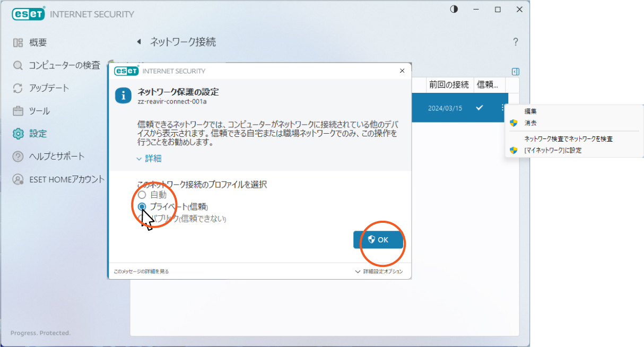
Task: Toggle the dark/light contrast icon in title bar
Action: pos(454,10)
